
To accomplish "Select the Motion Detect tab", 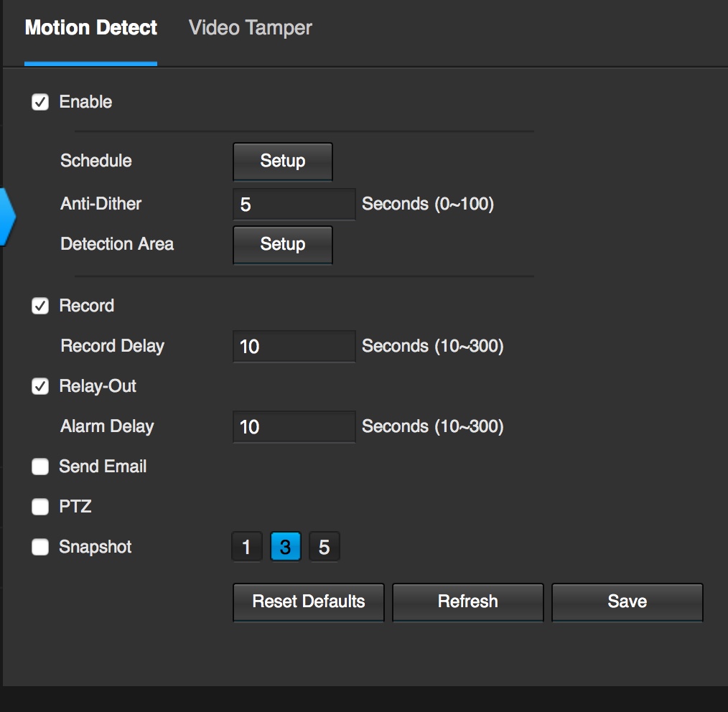I will click(x=91, y=28).
